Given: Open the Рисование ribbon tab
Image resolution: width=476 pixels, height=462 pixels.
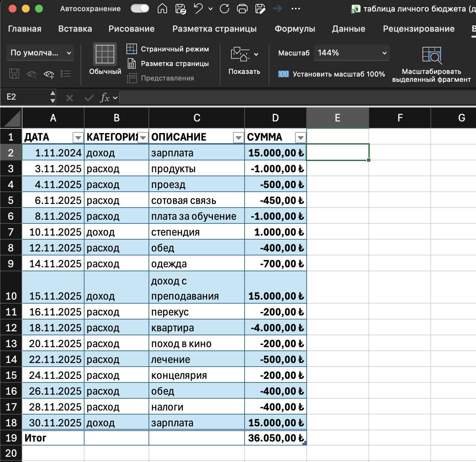Looking at the screenshot, I should (x=131, y=29).
